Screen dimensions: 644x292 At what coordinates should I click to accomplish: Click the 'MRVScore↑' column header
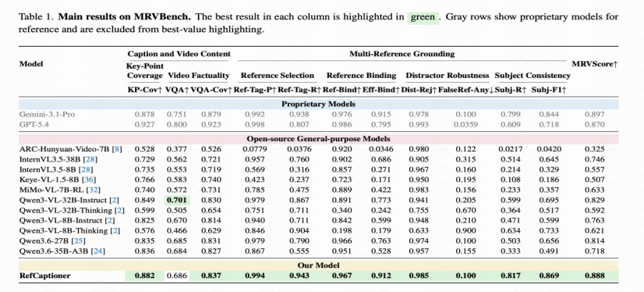tap(595, 64)
